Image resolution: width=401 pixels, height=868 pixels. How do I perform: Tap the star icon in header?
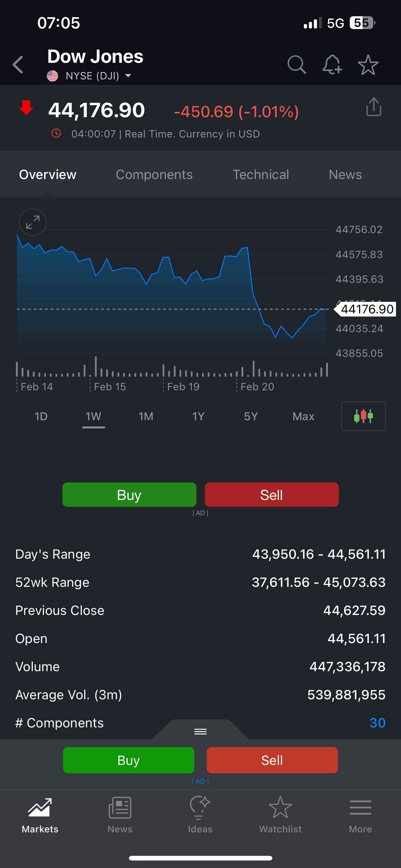(x=368, y=64)
